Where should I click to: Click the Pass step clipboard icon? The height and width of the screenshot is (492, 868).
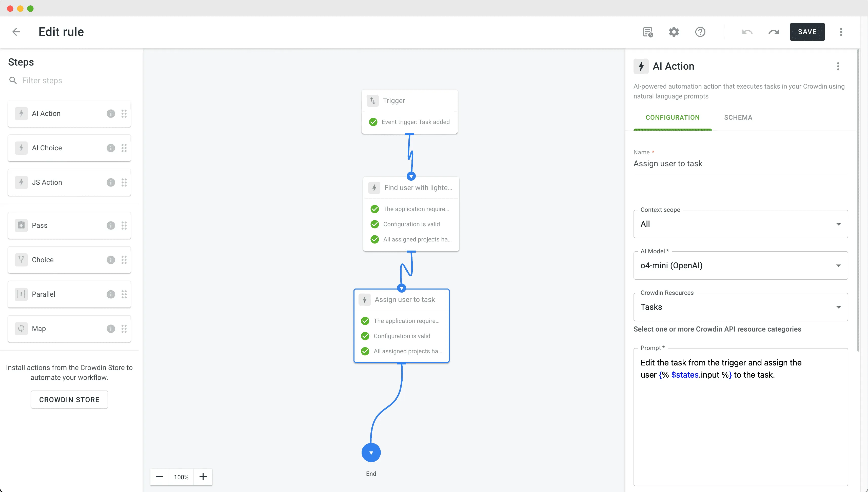[21, 225]
